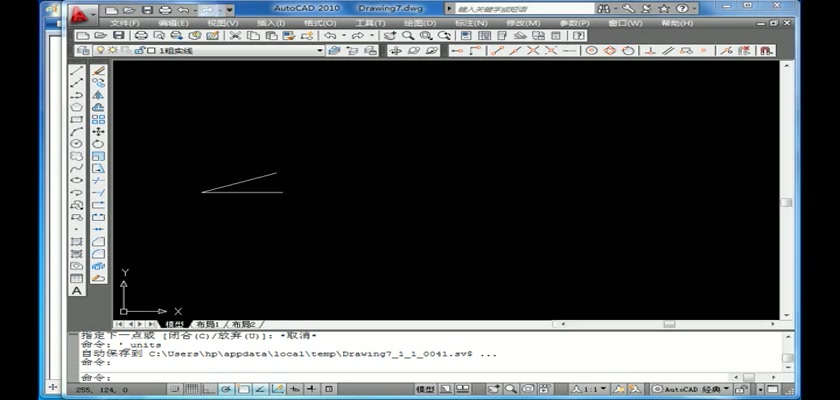Toggle Object Snap in status bar
Viewport: 840px width, 400px height.
[x=243, y=389]
